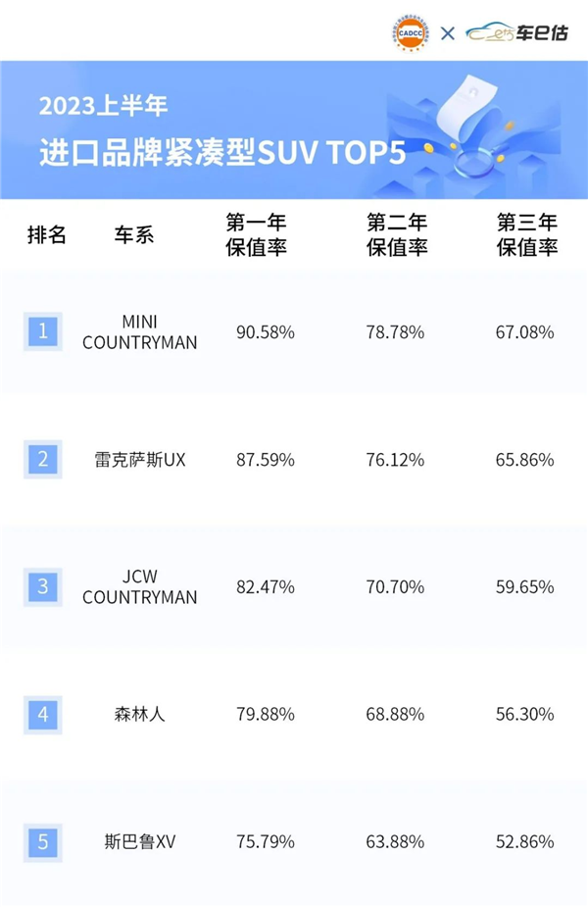Click the 第一年保值率 column header
The height and width of the screenshot is (907, 588).
tap(256, 235)
